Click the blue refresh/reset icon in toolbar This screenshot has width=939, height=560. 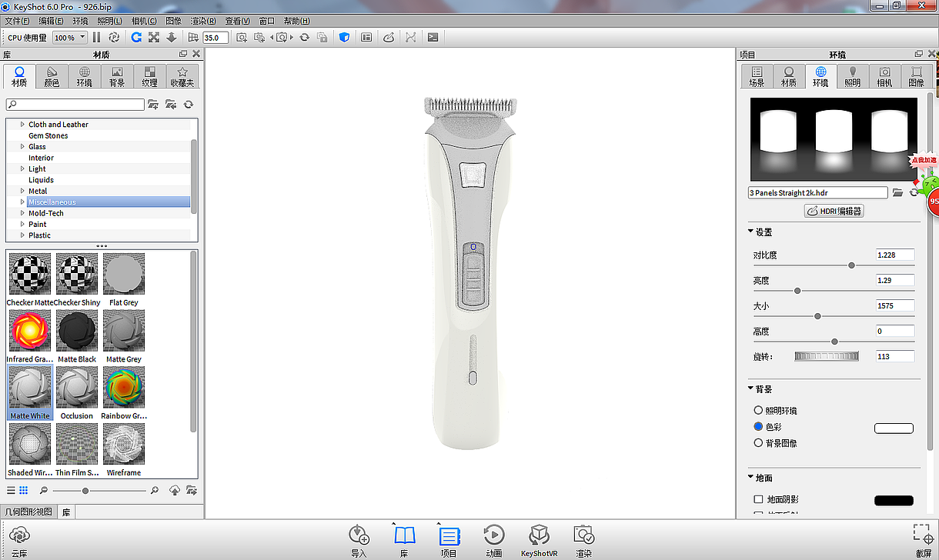tap(136, 37)
